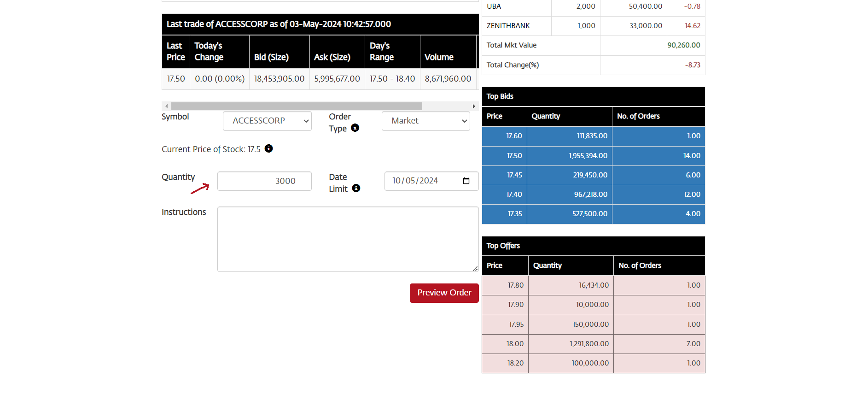Click the info icon next to Current Price

click(269, 148)
